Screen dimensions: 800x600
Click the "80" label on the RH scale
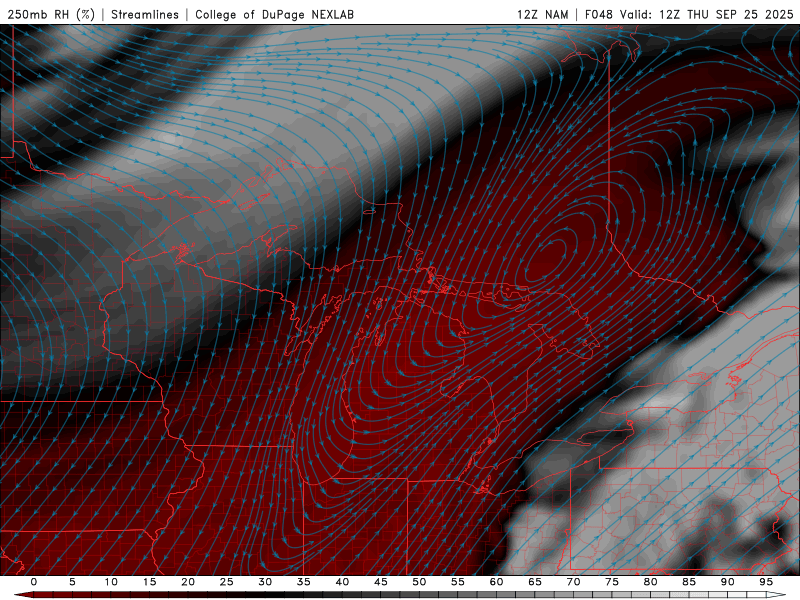click(x=650, y=582)
